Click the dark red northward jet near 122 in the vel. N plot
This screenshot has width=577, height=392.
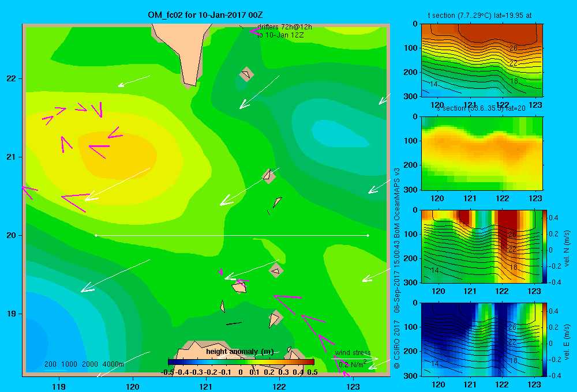[508, 228]
